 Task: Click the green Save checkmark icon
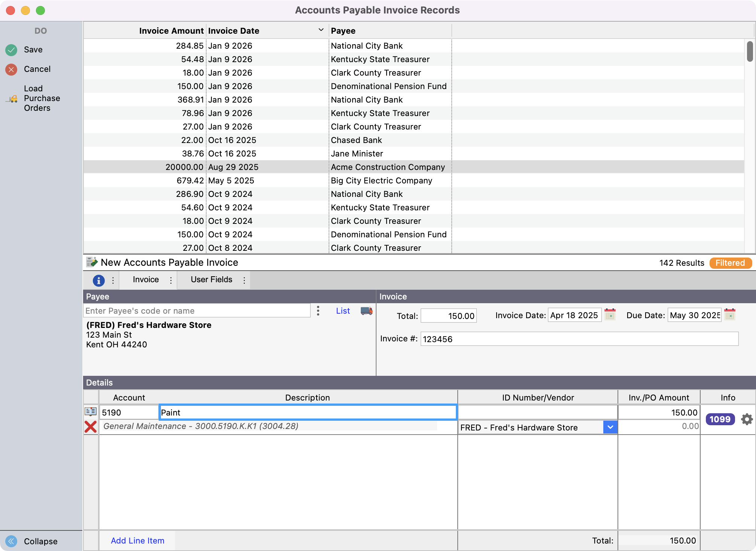point(11,50)
